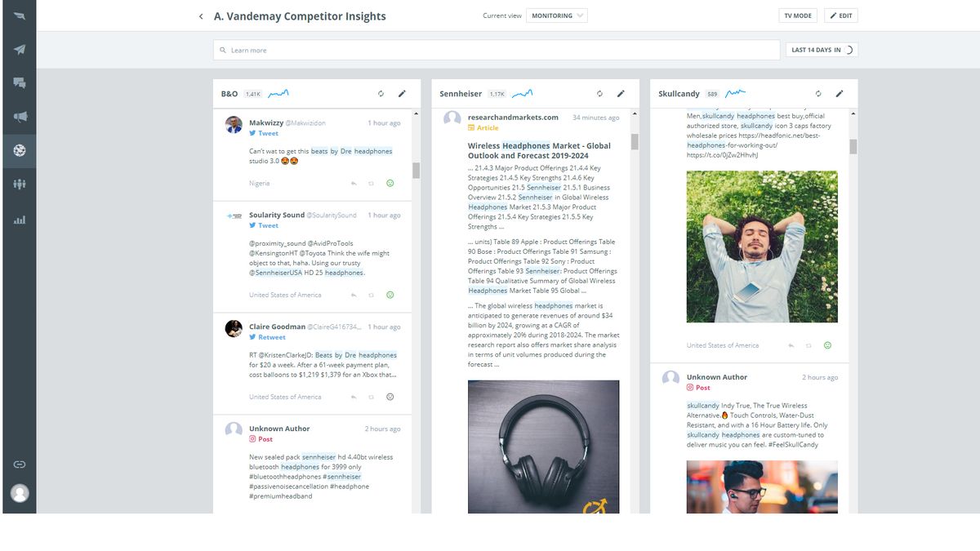The width and height of the screenshot is (980, 551).
Task: Open Claire Goodman's profile name
Action: [x=278, y=327]
